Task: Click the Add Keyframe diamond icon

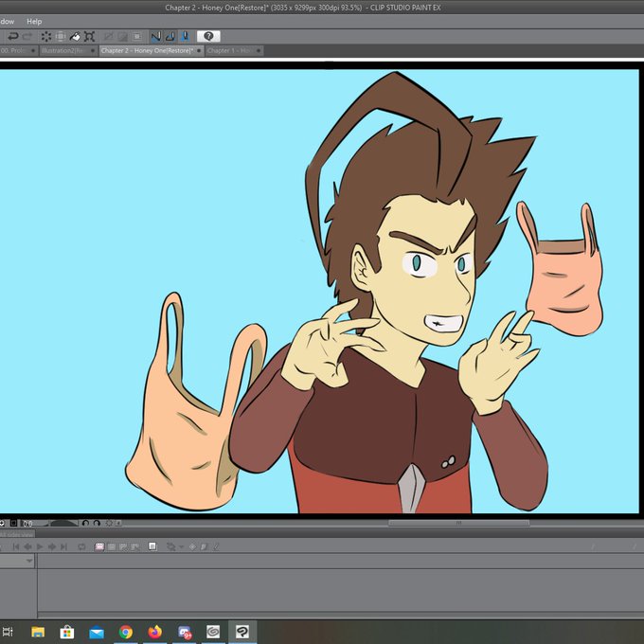Action: 192,546
